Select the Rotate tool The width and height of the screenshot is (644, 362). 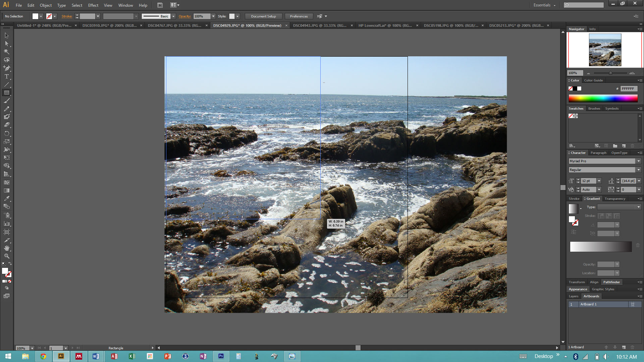(x=6, y=133)
